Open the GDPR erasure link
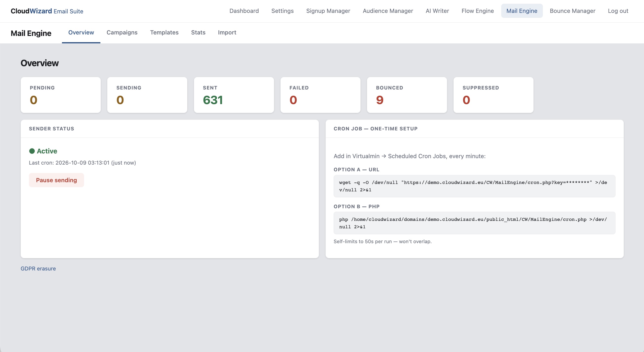This screenshot has height=352, width=644. pos(38,268)
